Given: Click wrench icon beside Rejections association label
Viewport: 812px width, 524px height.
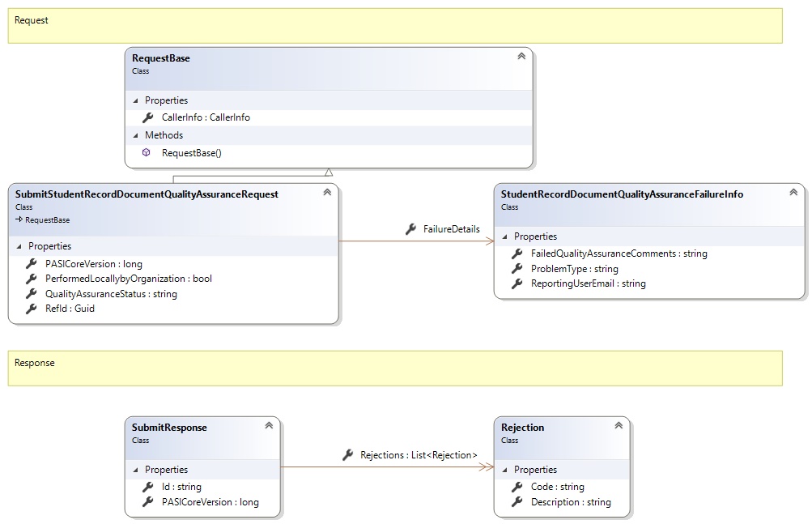Looking at the screenshot, I should 347,455.
